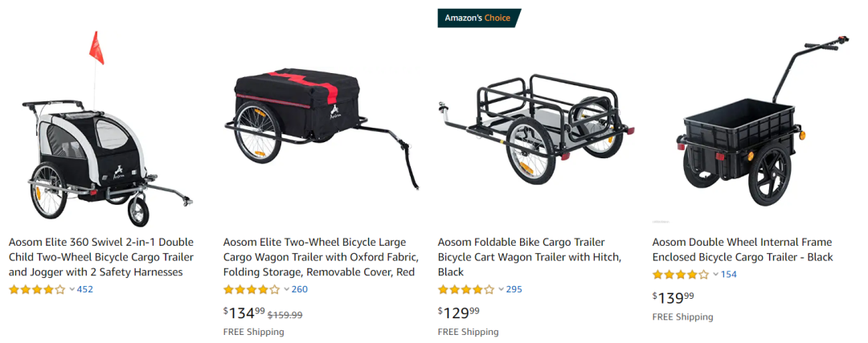868x343 pixels.
Task: Open the red Oxford fabric cargo trailer image
Action: 321,129
